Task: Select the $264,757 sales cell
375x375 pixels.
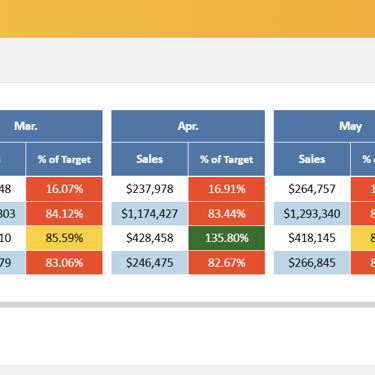Action: click(x=312, y=189)
